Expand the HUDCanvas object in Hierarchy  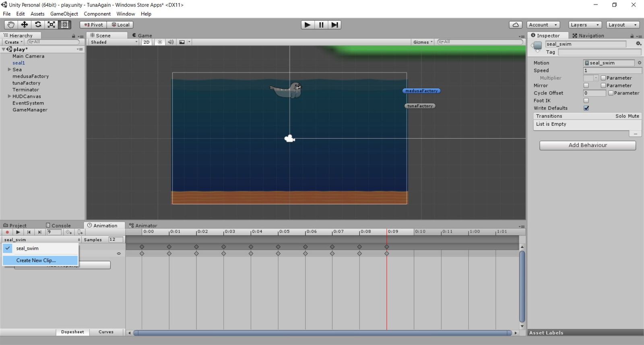click(x=9, y=96)
